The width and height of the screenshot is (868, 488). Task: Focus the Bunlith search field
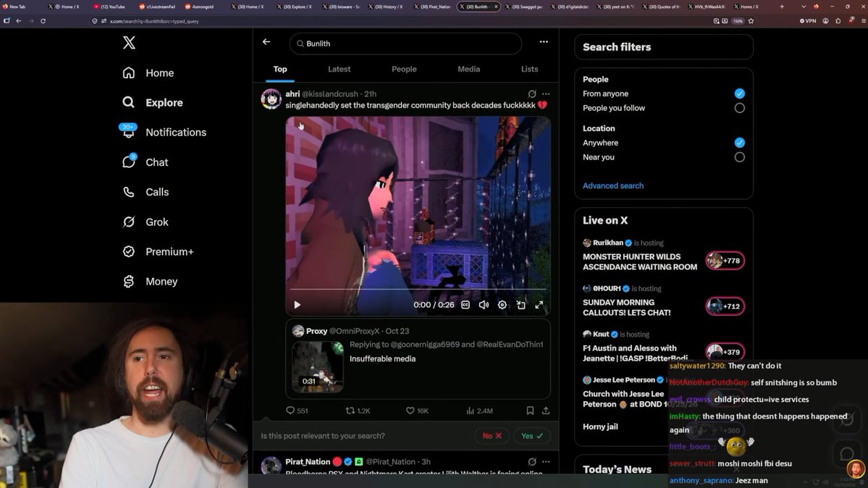click(405, 43)
